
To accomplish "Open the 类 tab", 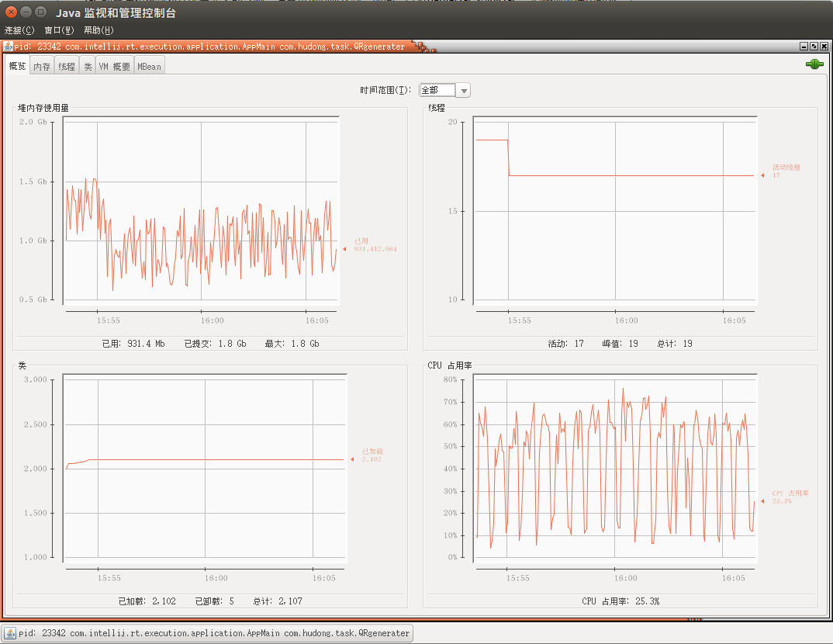I will [88, 67].
